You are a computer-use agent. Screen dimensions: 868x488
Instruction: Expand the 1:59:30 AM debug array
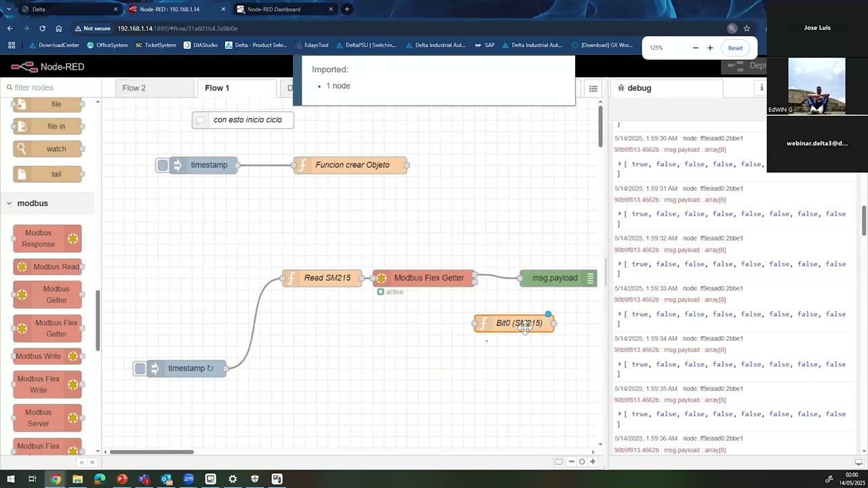[620, 164]
